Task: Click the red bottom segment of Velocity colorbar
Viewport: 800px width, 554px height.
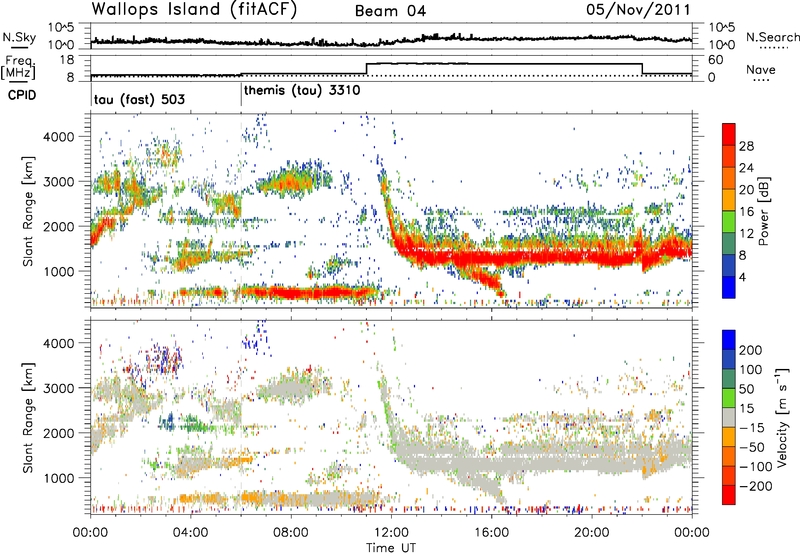Action: [729, 494]
